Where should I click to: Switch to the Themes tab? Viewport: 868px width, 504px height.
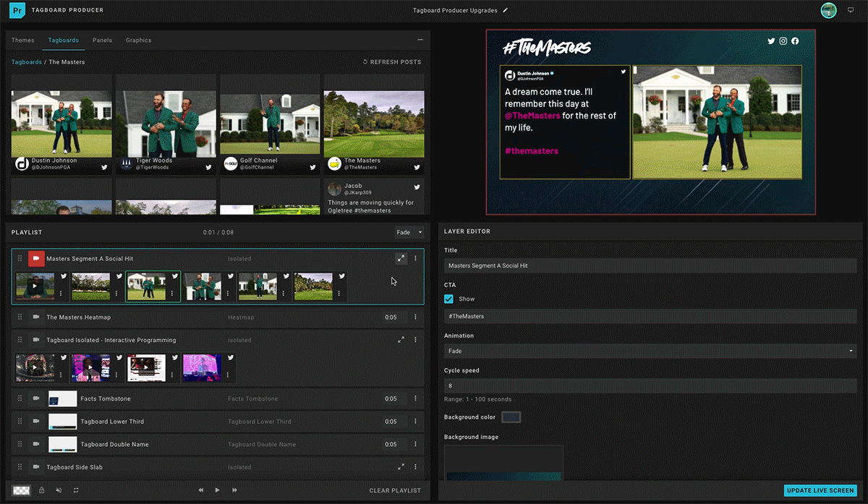pos(22,40)
